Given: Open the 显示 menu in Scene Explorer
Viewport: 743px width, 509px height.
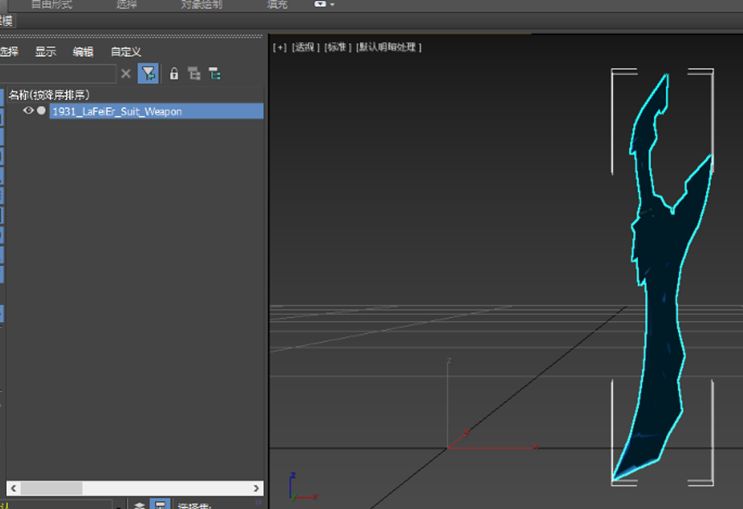Looking at the screenshot, I should [45, 52].
